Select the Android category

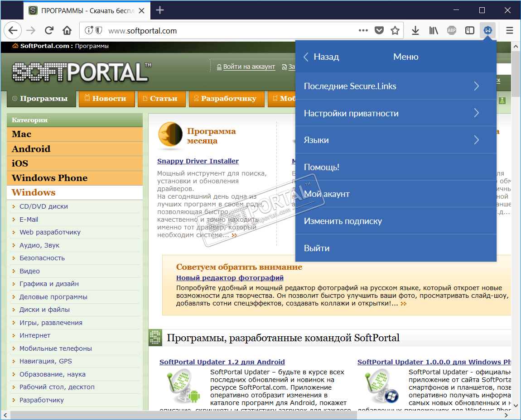pyautogui.click(x=75, y=149)
